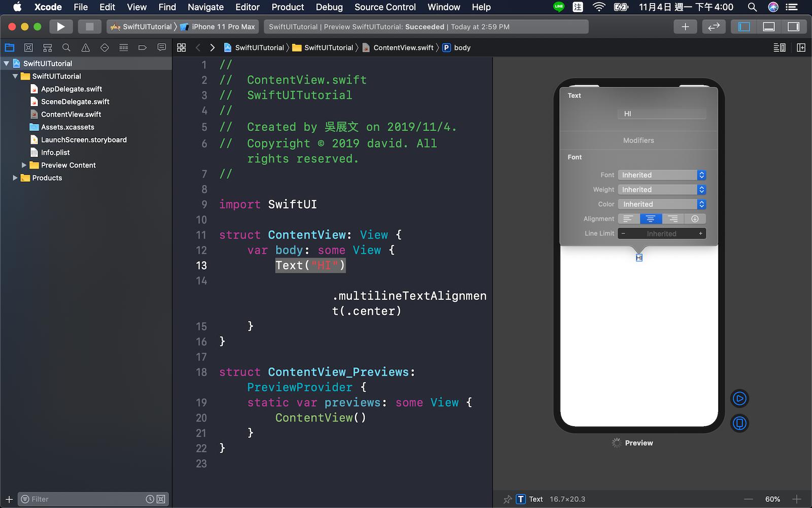Viewport: 812px width, 508px height.
Task: Open the Debug menu
Action: (329, 7)
